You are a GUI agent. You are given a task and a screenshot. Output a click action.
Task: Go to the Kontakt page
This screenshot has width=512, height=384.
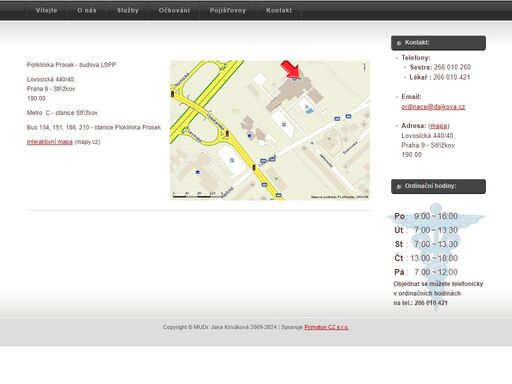[279, 10]
